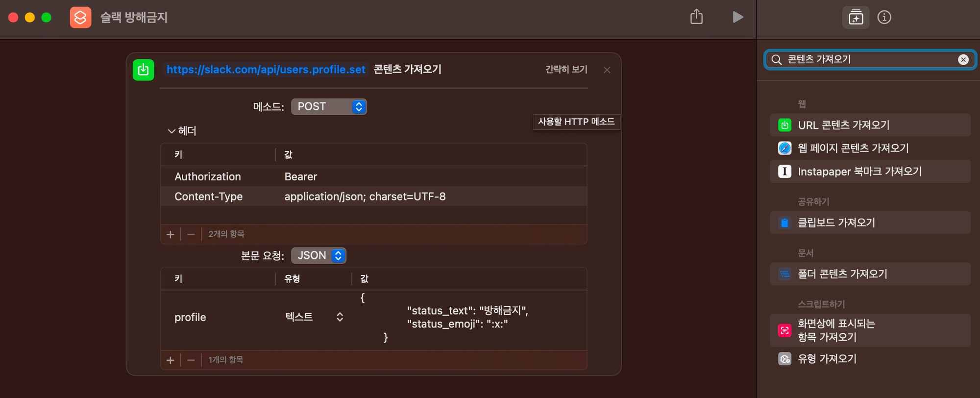The height and width of the screenshot is (398, 980).
Task: Click the 유형 가져오기 icon
Action: coord(784,359)
